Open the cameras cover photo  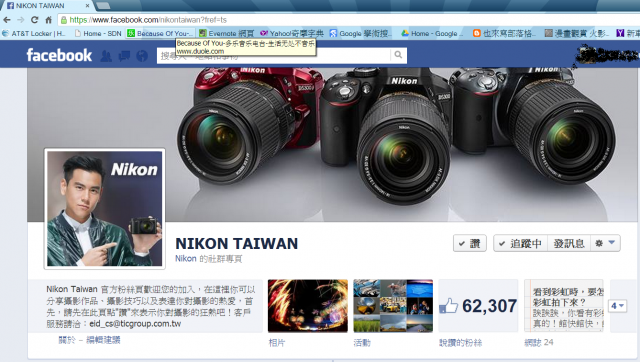pyautogui.click(x=332, y=145)
